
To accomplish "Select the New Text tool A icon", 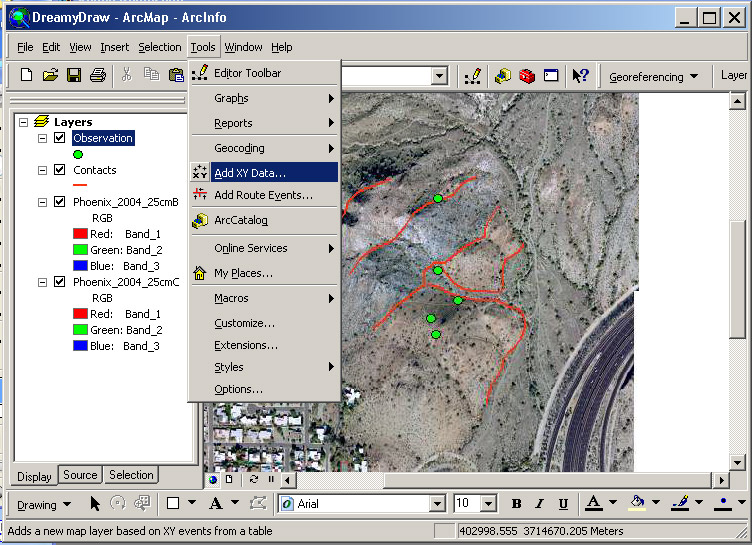I will click(x=216, y=503).
